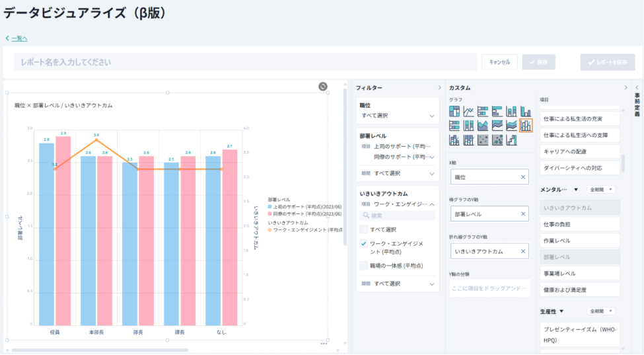
Task: Select the 仕事の負担 item
Action: [579, 224]
